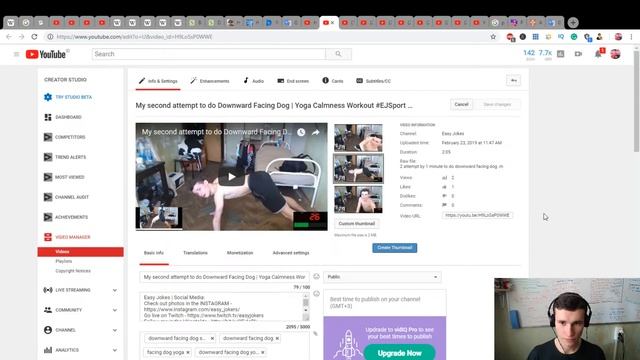This screenshot has width=640, height=360.
Task: Switch to Subtitles/CC tab
Action: [x=373, y=81]
